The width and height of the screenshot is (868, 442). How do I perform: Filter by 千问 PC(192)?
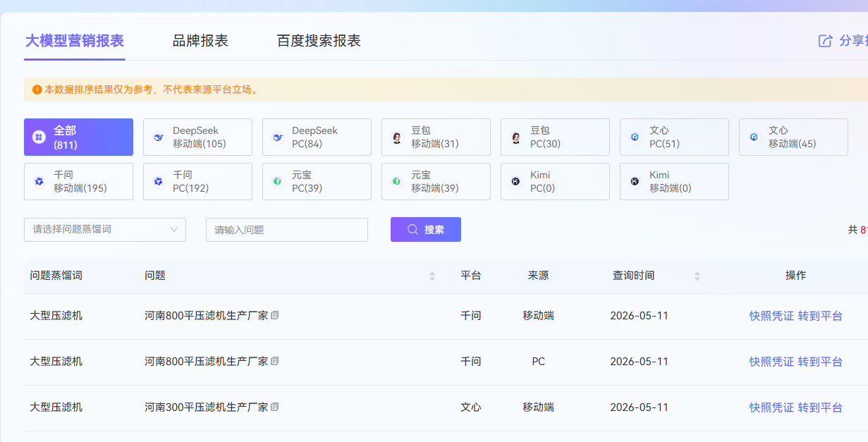(x=197, y=181)
